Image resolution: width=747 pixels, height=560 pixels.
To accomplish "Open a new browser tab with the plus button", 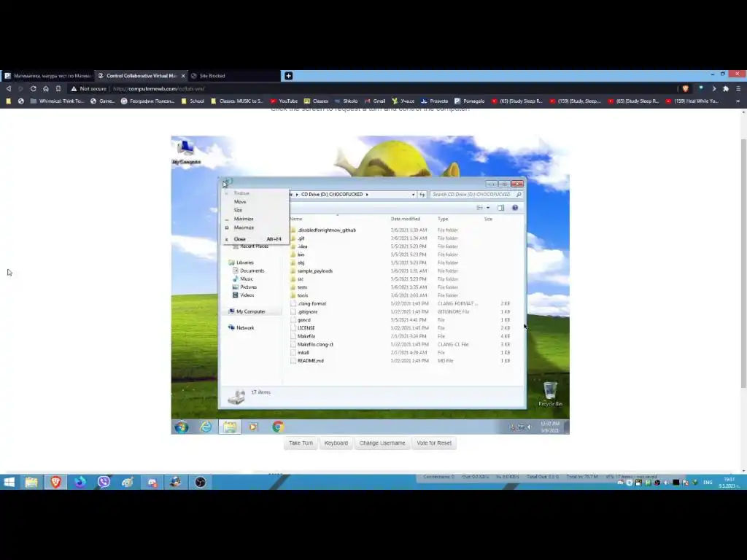I will (x=288, y=76).
